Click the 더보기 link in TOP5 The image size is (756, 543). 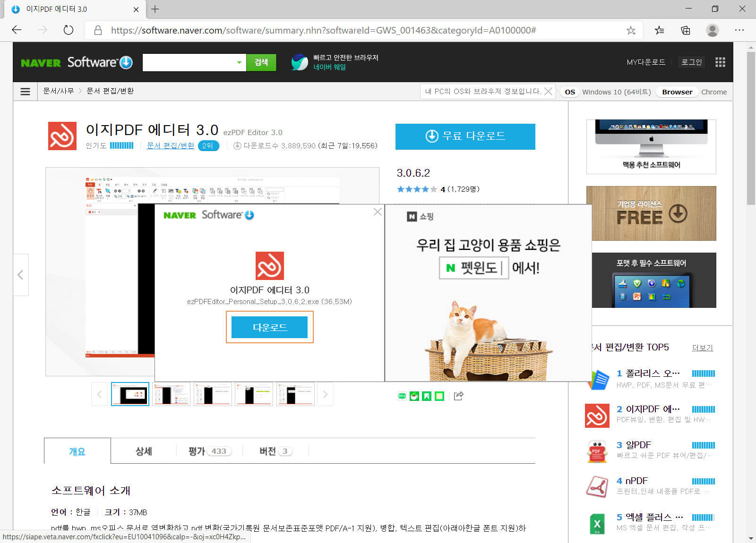click(x=702, y=348)
